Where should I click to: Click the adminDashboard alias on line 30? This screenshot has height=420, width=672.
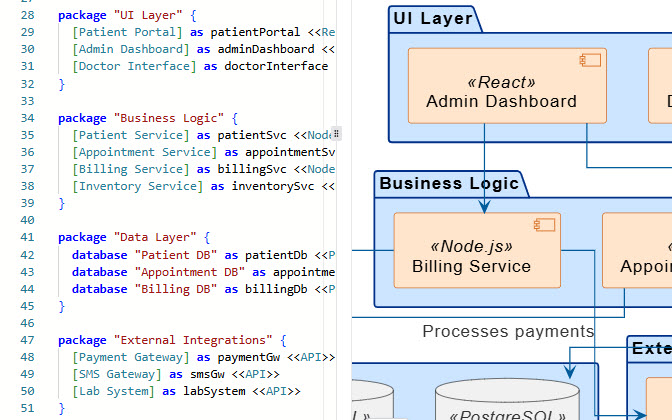coord(266,49)
